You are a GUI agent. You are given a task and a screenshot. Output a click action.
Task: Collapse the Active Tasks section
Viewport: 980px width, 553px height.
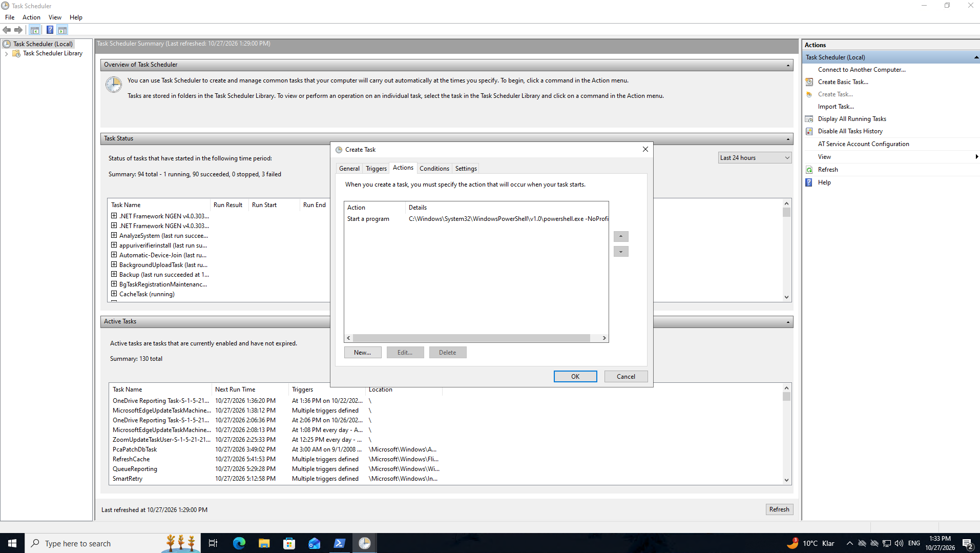pyautogui.click(x=788, y=322)
